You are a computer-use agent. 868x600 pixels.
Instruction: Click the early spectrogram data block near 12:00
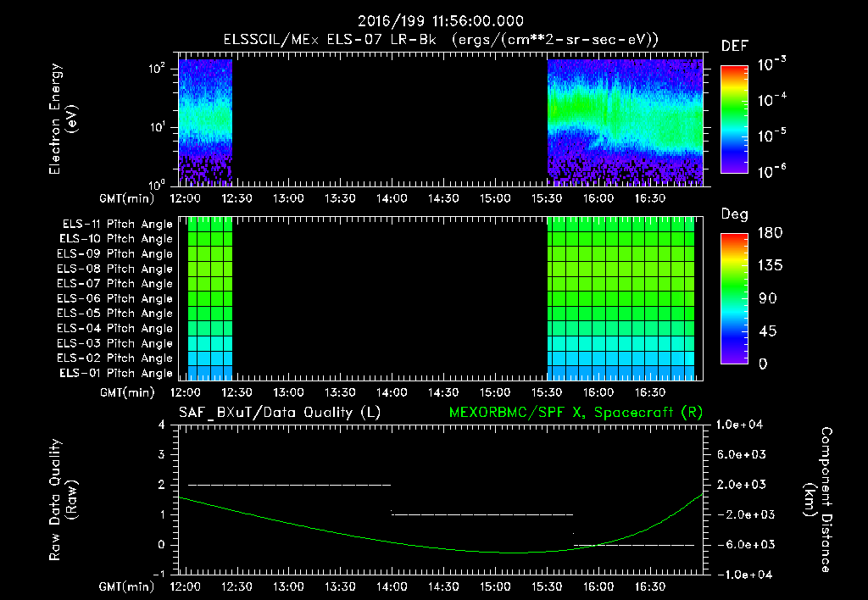[205, 122]
